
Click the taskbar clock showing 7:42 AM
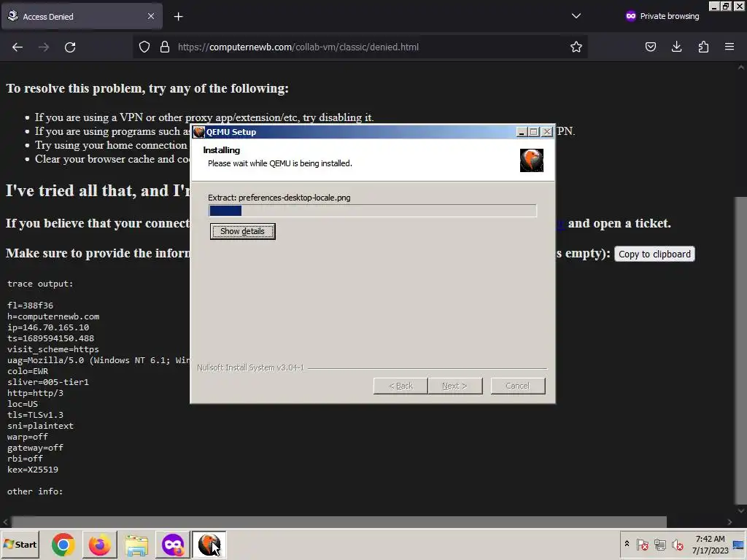point(710,544)
